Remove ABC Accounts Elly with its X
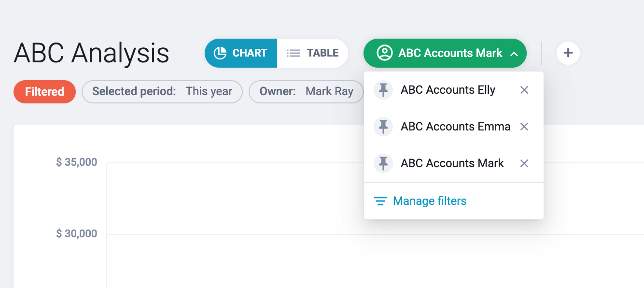 (524, 90)
